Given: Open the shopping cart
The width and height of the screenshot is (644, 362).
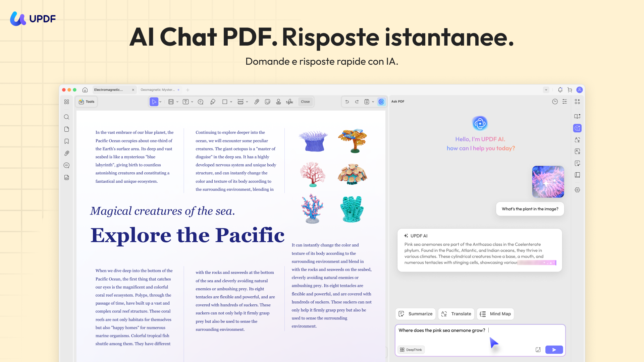Looking at the screenshot, I should (x=570, y=90).
